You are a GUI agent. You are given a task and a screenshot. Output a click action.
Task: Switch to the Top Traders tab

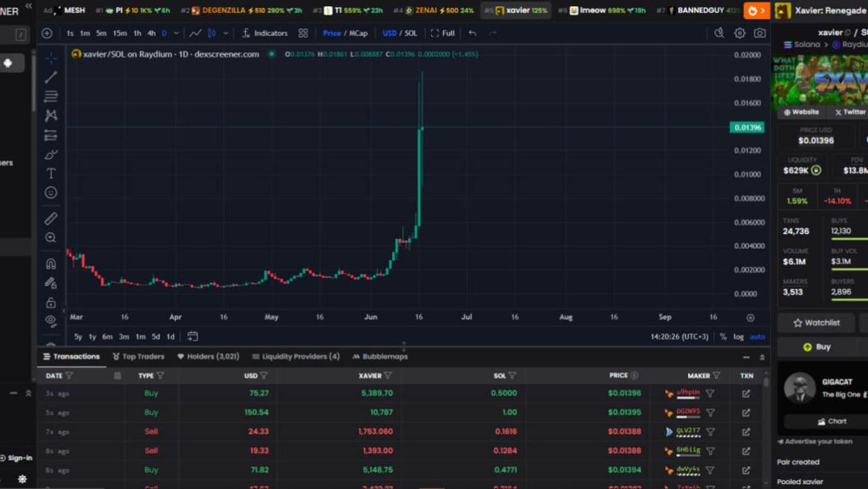click(x=138, y=357)
